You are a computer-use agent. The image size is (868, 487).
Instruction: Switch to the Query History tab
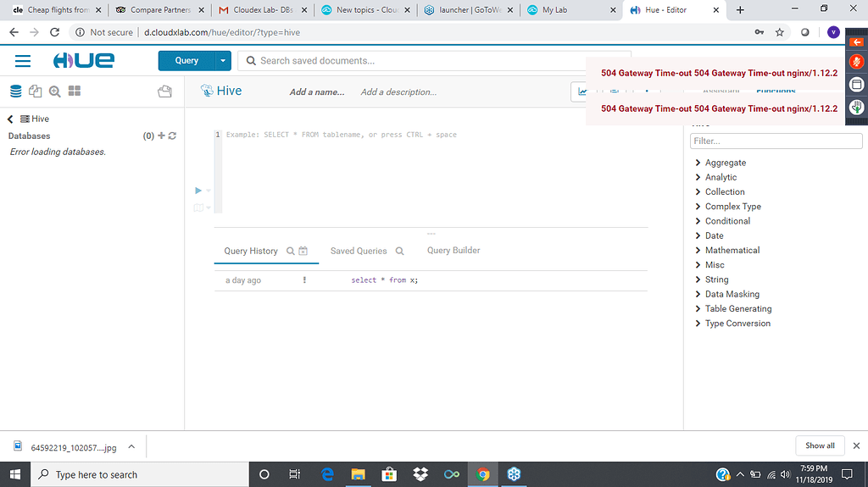pos(251,252)
